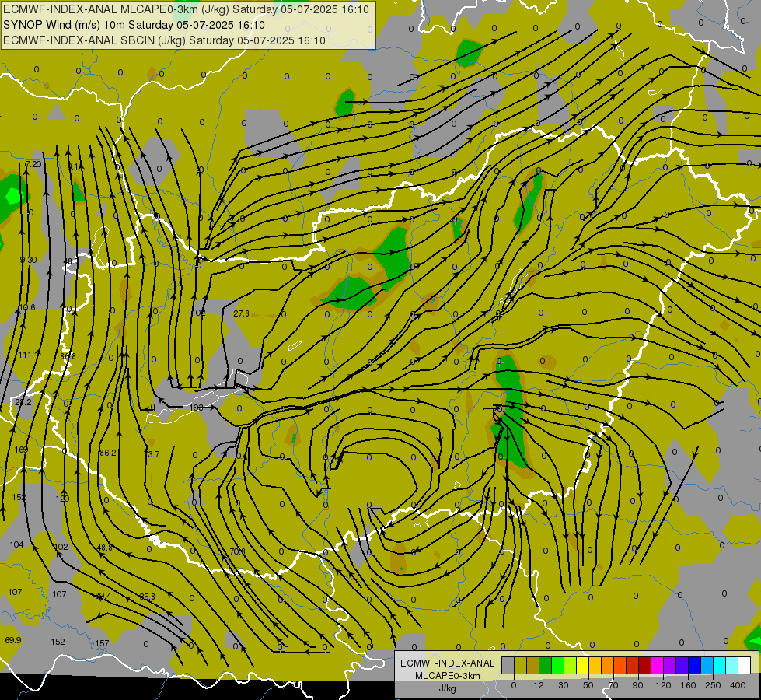The height and width of the screenshot is (700, 761).
Task: Click the legend tick label '70'
Action: pyautogui.click(x=613, y=685)
